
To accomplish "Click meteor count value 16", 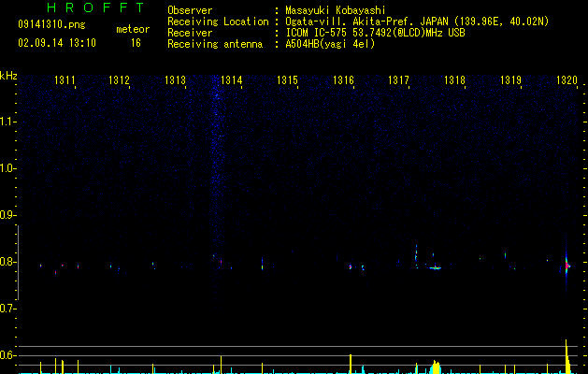I will point(136,43).
